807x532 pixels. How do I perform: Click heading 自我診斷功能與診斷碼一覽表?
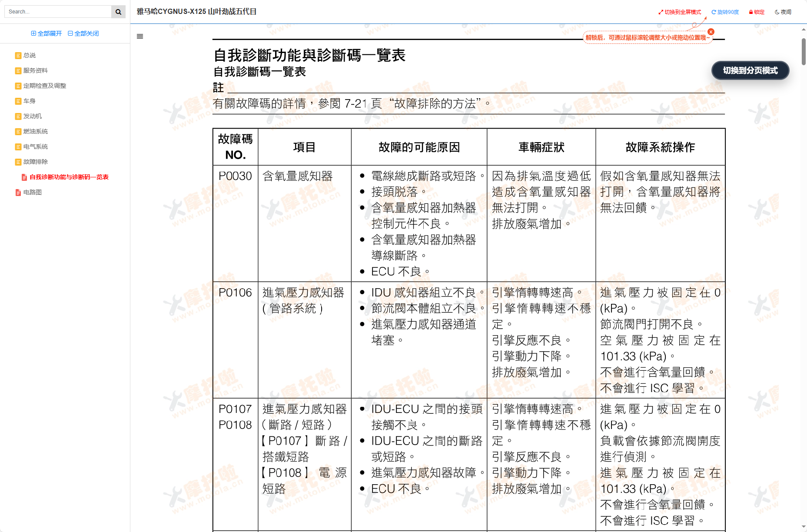tap(309, 55)
